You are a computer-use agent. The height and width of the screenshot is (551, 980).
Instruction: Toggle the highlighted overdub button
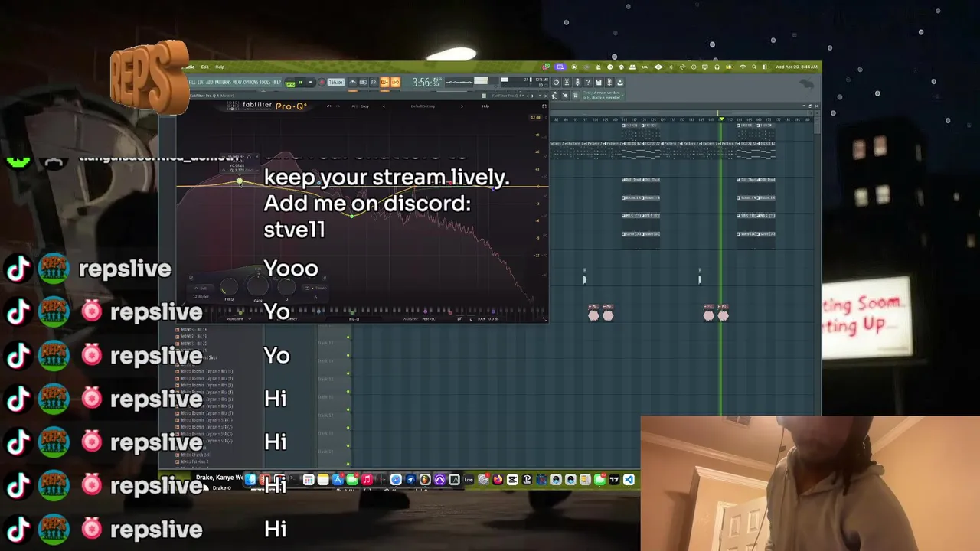coord(384,83)
